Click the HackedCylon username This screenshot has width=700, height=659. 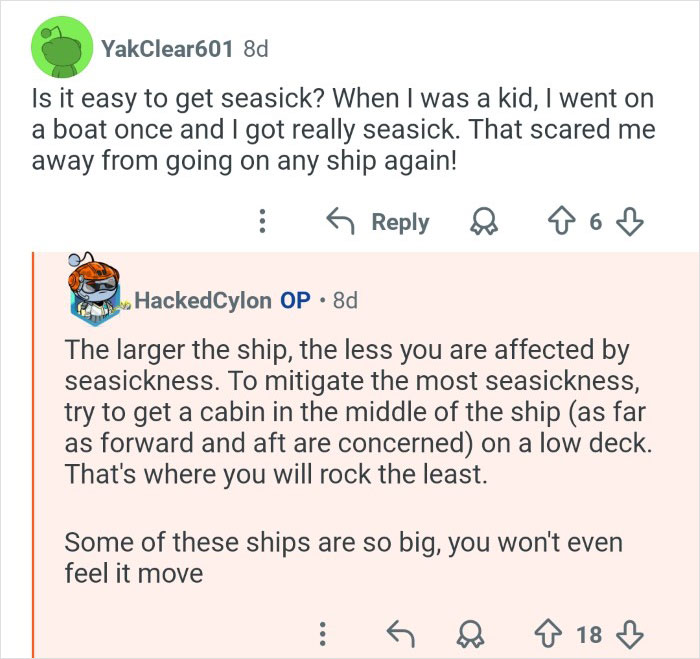click(x=202, y=300)
